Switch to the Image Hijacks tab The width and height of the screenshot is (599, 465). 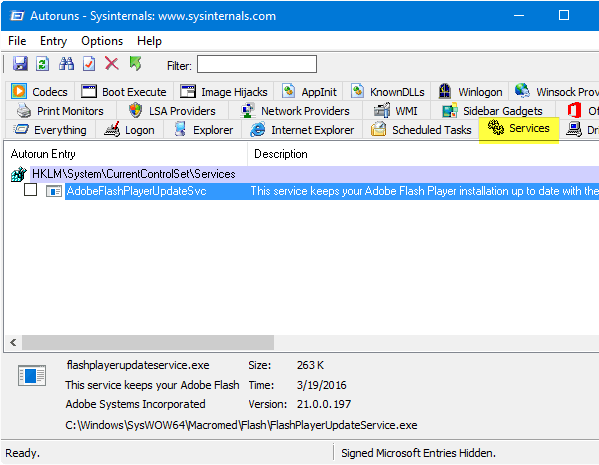point(224,92)
